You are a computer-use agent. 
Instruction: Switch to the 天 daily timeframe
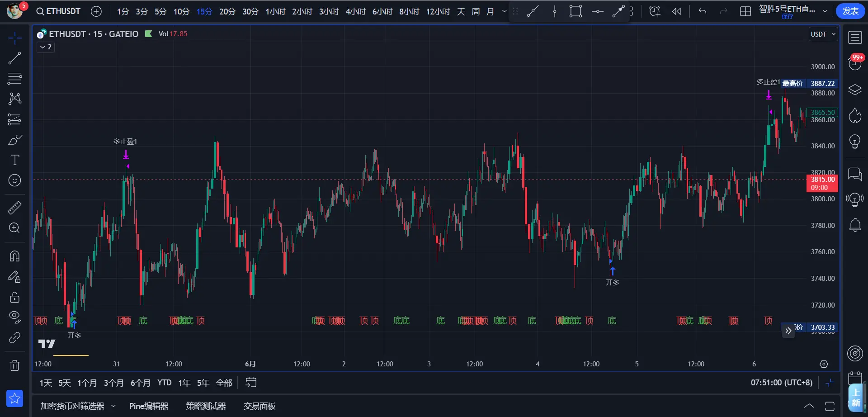coord(461,11)
